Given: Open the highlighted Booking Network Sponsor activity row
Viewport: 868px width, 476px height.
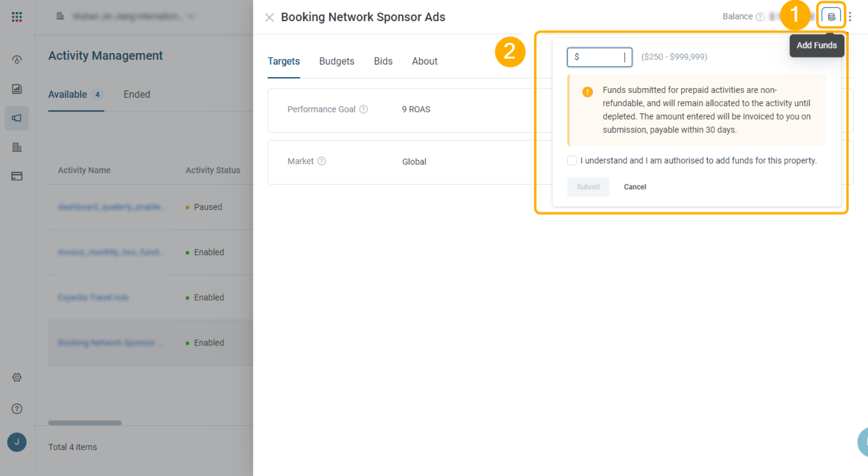Looking at the screenshot, I should (150, 343).
